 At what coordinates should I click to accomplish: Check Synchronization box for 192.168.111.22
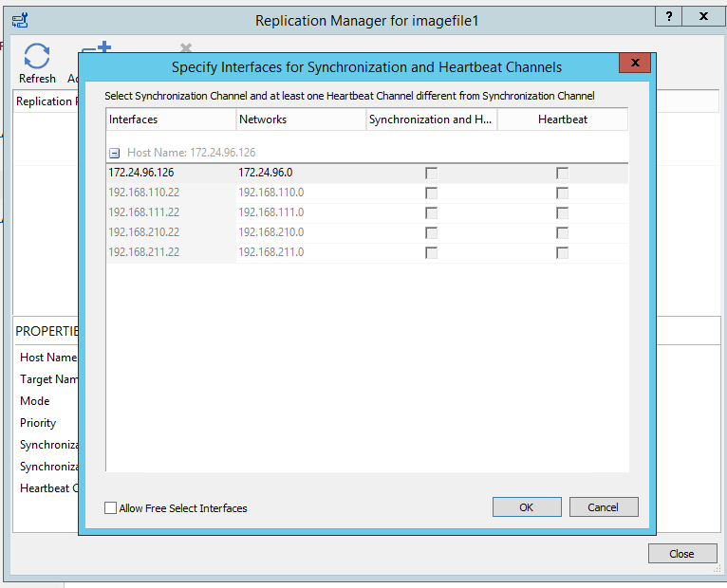coord(431,213)
